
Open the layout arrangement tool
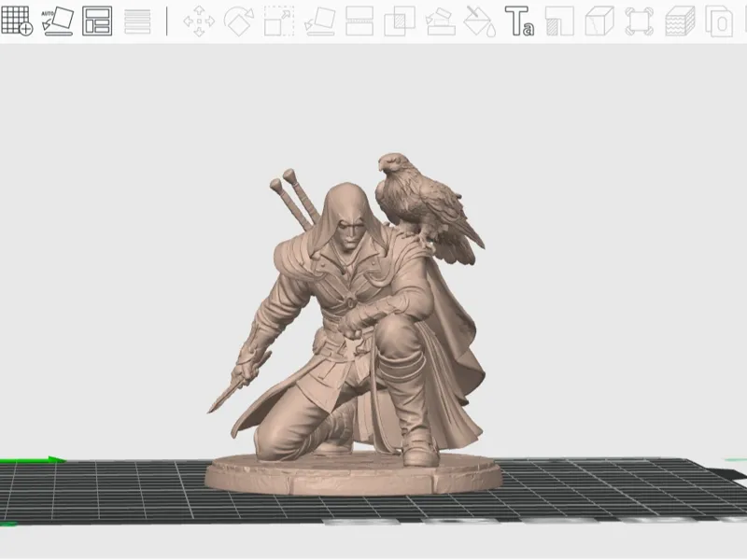coord(97,21)
